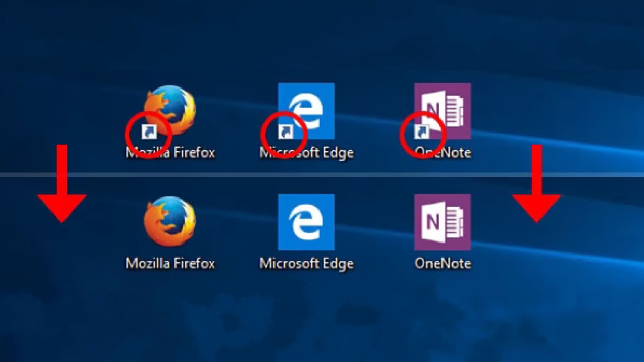Click the "OneNote" label under the arrow-less icon
The height and width of the screenshot is (362, 644).
443,263
